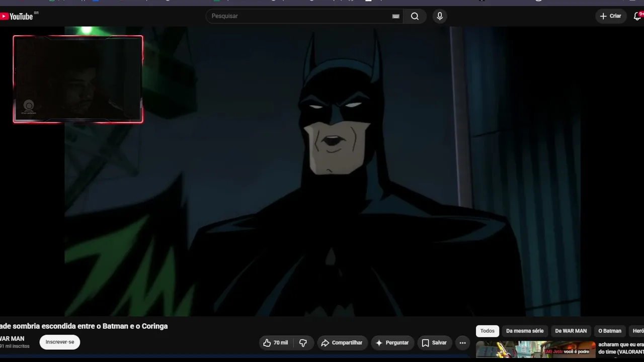Image resolution: width=644 pixels, height=362 pixels.
Task: Open the virtual keyboard in search box
Action: [x=396, y=16]
